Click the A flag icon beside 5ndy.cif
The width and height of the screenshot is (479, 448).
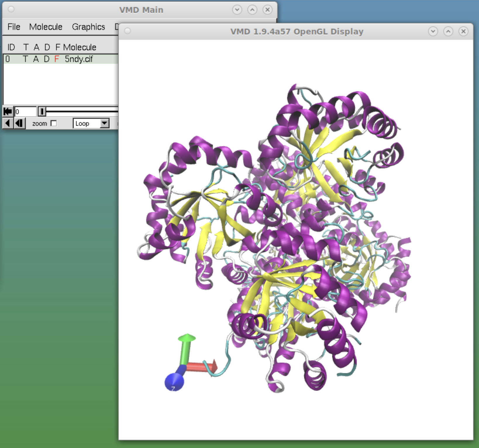pyautogui.click(x=36, y=59)
